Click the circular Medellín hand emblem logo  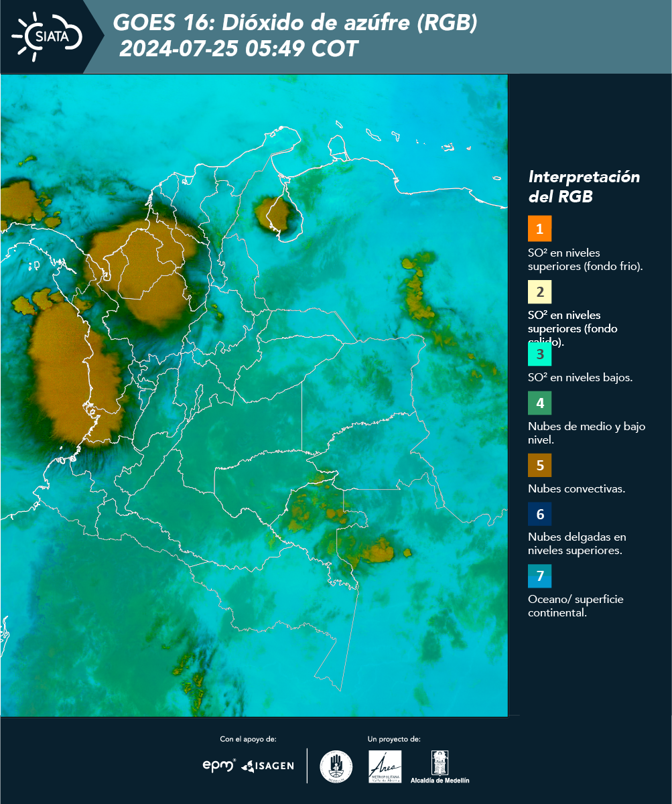click(336, 766)
